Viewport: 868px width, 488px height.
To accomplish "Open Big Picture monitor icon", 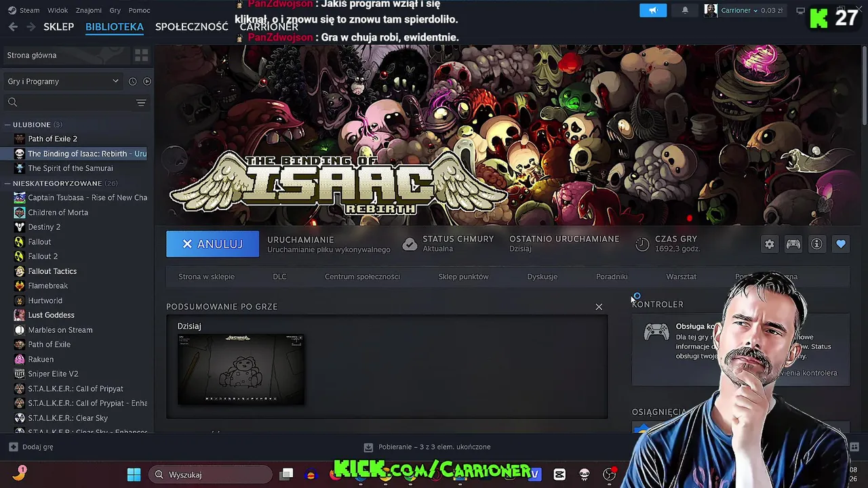I will tap(800, 10).
